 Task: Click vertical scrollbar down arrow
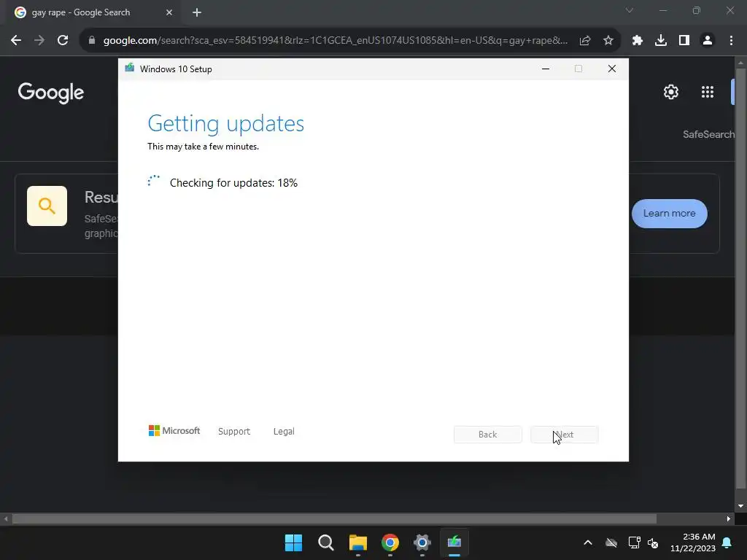[741, 506]
